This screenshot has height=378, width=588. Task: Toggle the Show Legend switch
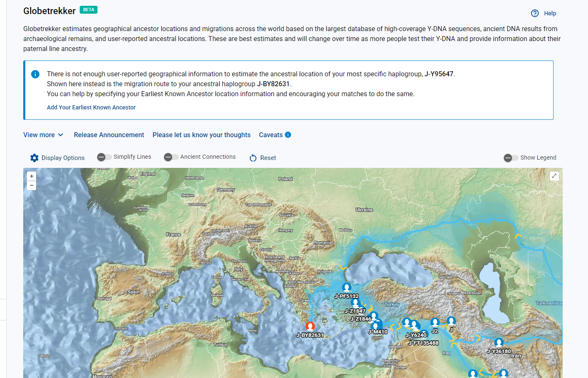(x=511, y=158)
